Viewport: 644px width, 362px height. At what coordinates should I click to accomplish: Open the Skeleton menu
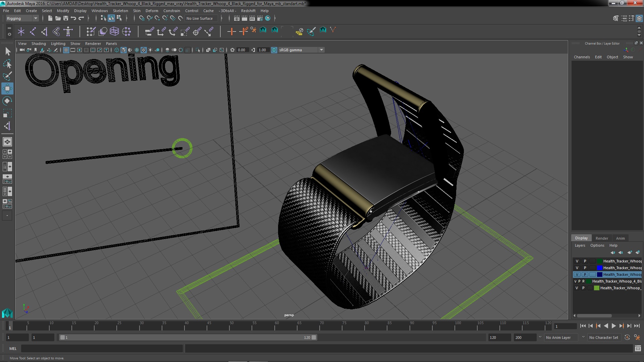pyautogui.click(x=120, y=11)
